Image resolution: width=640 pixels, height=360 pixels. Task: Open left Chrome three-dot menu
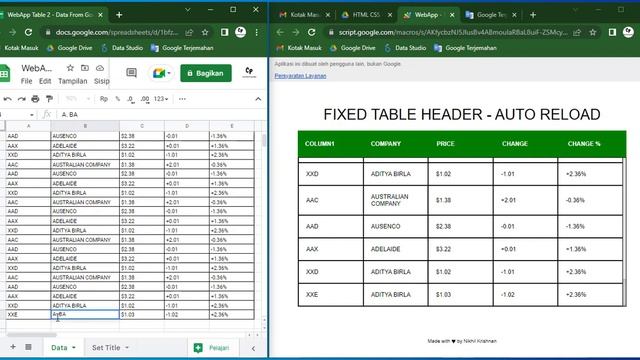[256, 32]
